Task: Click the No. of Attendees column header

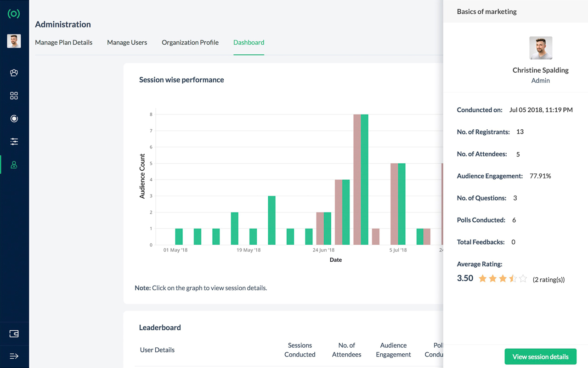Action: (347, 350)
